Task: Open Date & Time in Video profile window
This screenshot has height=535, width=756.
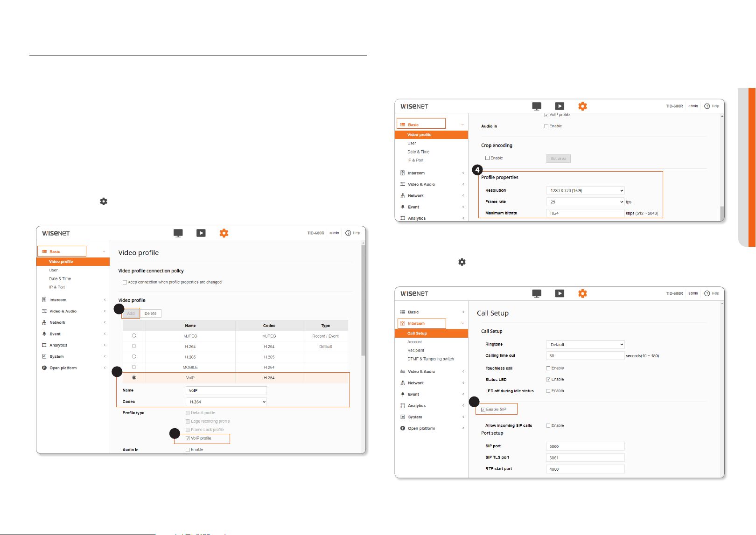Action: pos(60,278)
